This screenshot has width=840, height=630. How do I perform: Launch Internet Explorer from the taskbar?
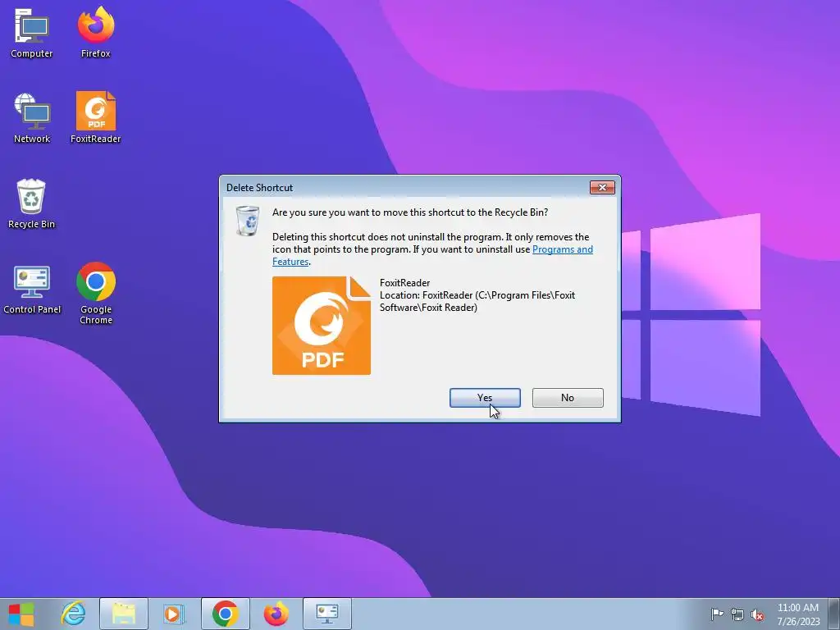(73, 614)
